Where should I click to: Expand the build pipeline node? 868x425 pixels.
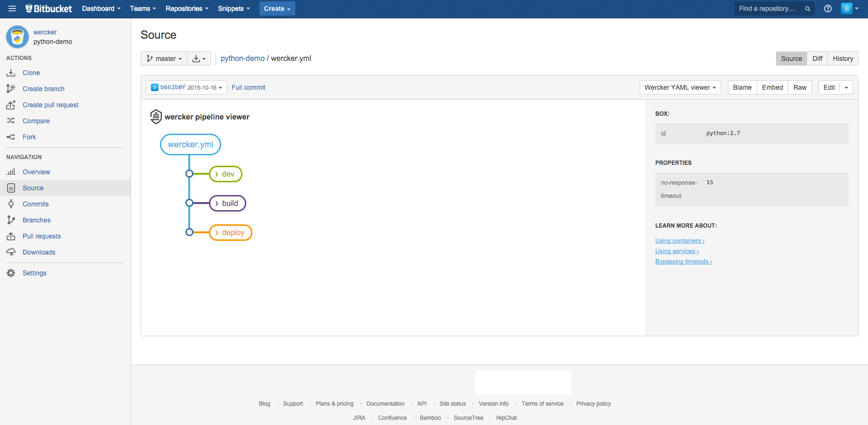pos(227,203)
